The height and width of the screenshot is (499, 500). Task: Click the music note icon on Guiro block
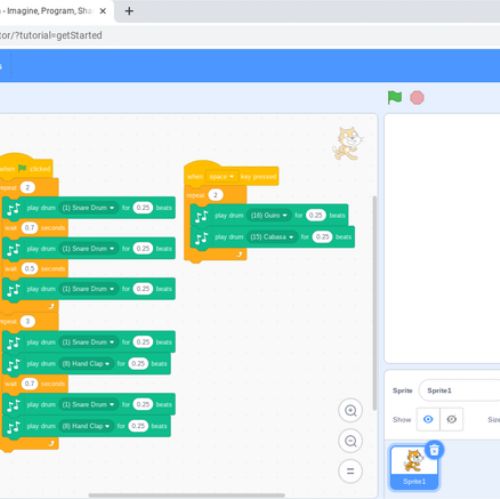(x=201, y=216)
